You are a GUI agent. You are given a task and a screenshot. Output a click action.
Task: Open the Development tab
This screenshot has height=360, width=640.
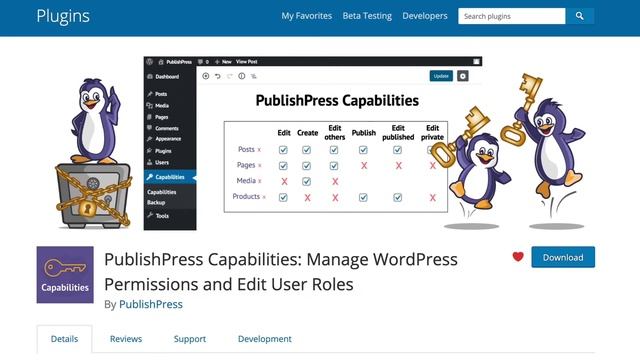[264, 339]
